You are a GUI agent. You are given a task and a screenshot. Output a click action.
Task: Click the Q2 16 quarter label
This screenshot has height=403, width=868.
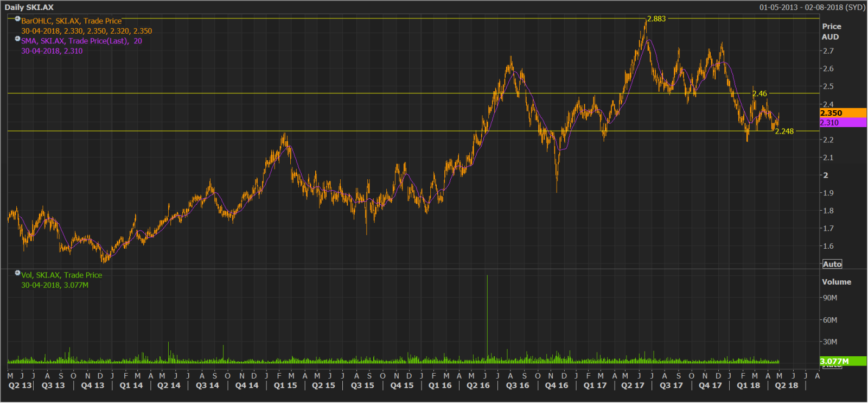tap(478, 385)
